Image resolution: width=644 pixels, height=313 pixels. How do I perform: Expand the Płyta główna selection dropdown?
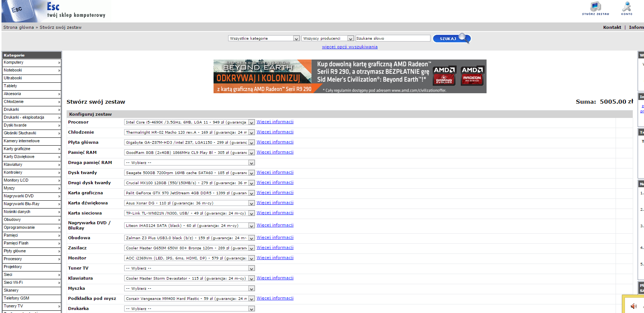[x=189, y=142]
